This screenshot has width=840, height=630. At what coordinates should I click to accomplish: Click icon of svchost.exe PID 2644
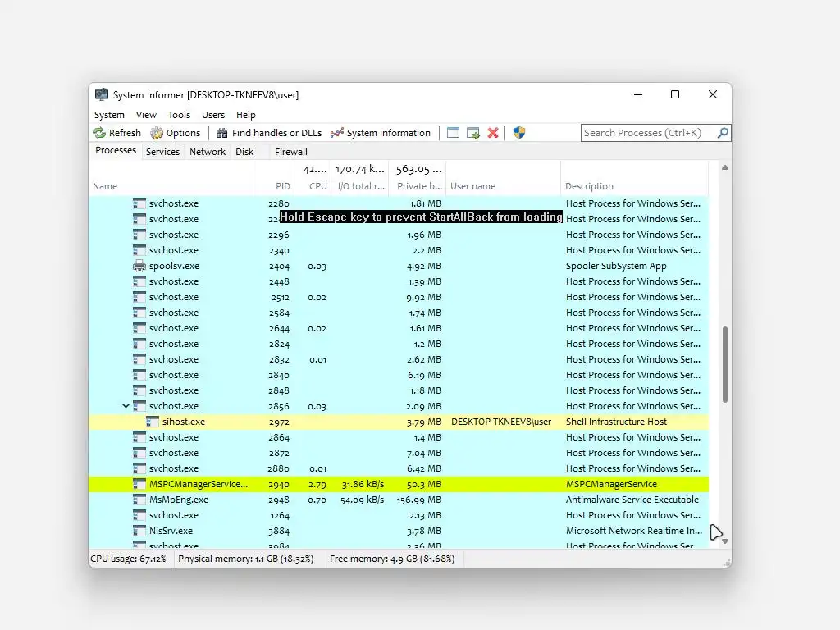139,328
